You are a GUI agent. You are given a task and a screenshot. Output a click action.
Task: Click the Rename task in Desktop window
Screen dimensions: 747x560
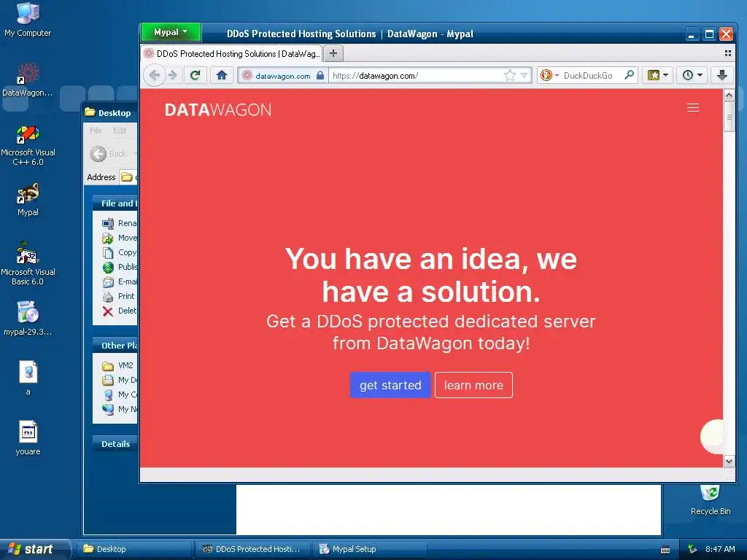pos(119,223)
